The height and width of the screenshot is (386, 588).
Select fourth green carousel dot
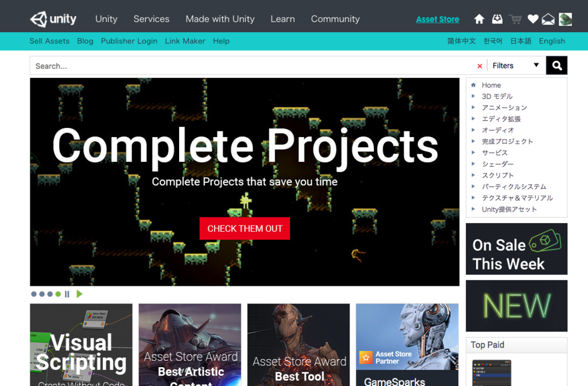pos(58,294)
